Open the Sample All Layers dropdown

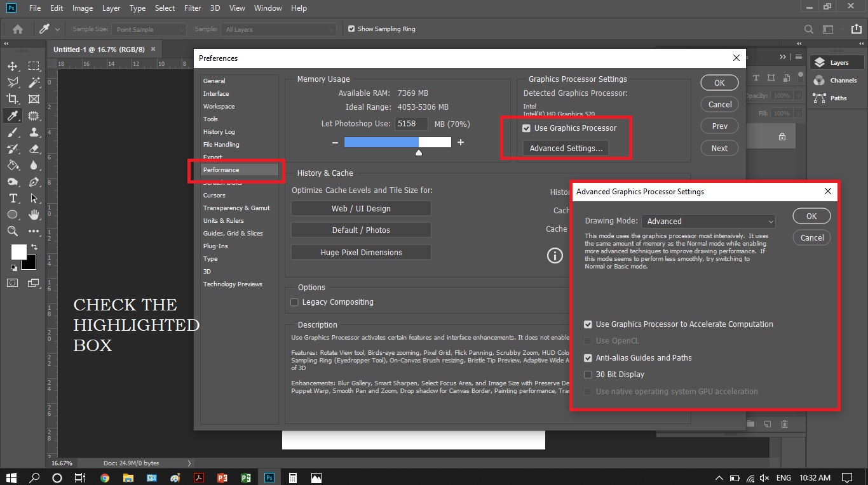278,29
